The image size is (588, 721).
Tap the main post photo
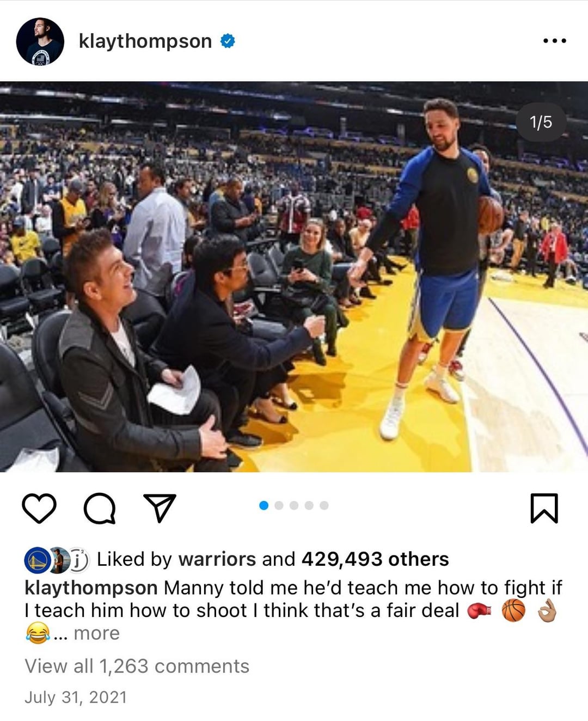tap(294, 277)
